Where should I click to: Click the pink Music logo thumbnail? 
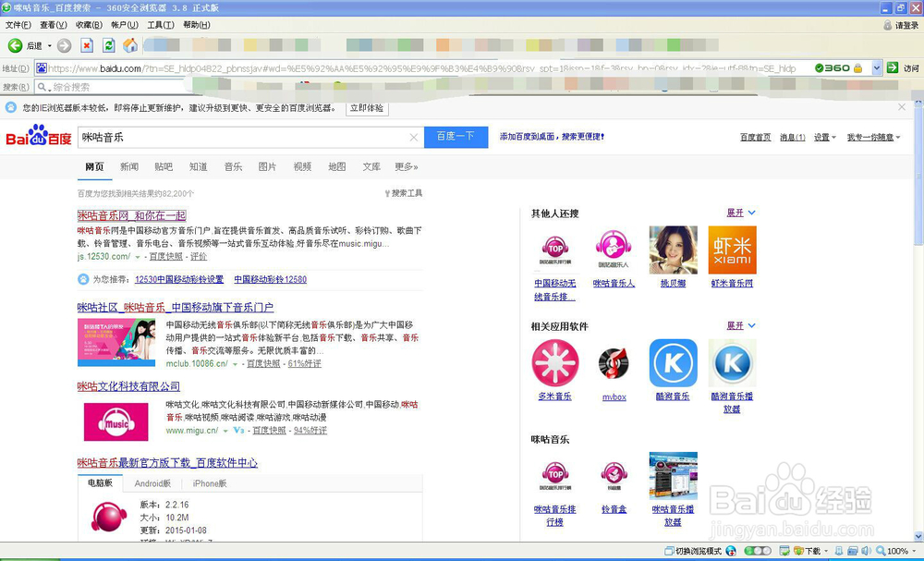pyautogui.click(x=116, y=422)
